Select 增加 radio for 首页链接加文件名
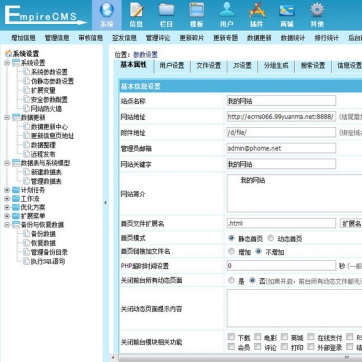362x362 pixels. click(231, 252)
